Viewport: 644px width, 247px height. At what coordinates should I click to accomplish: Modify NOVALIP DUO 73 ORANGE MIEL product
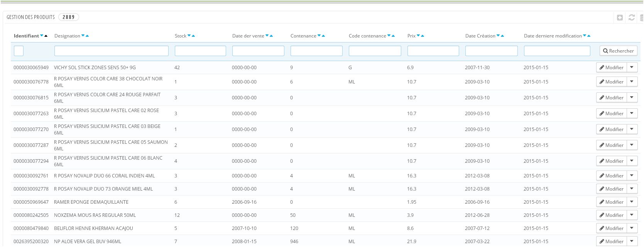611,189
